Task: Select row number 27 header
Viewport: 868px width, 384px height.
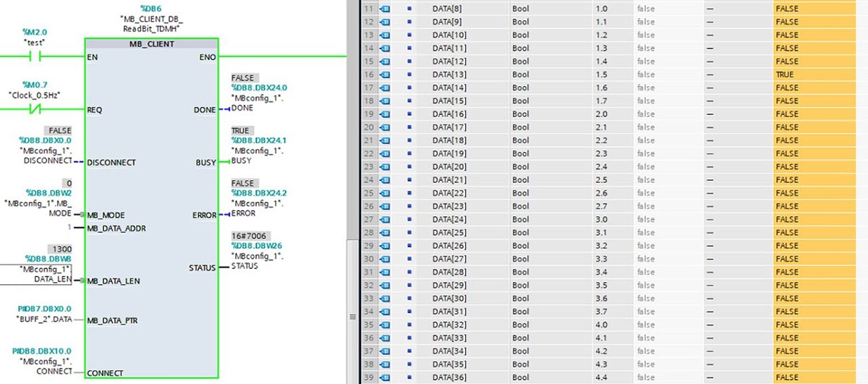Action: 369,219
